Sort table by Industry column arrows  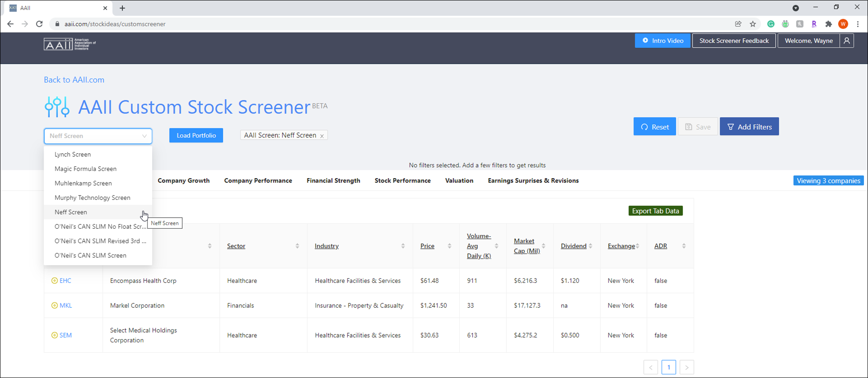[x=403, y=246]
